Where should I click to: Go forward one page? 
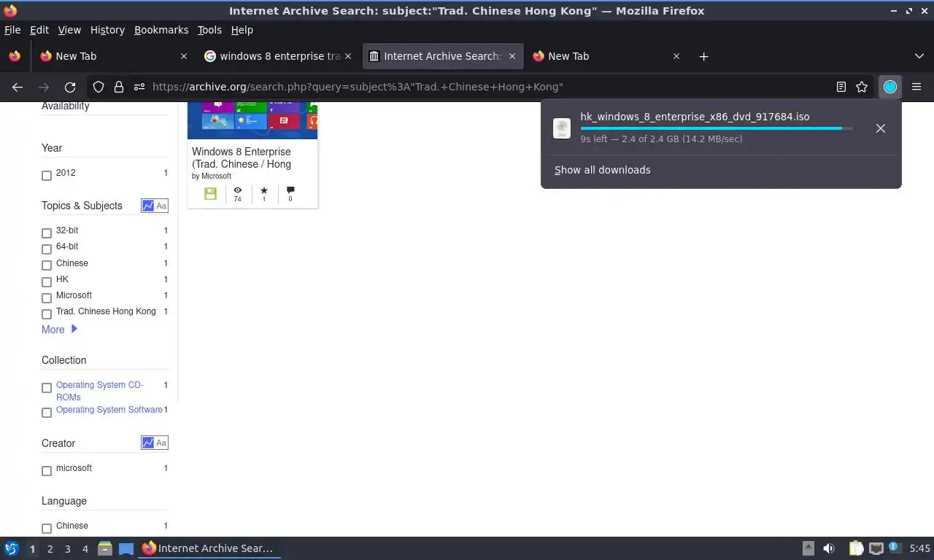click(x=44, y=87)
